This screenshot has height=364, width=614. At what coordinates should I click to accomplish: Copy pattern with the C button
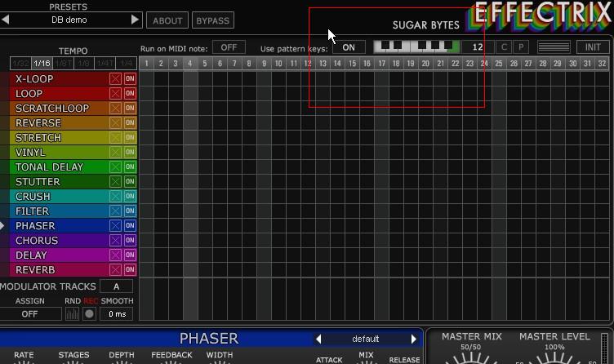click(504, 47)
